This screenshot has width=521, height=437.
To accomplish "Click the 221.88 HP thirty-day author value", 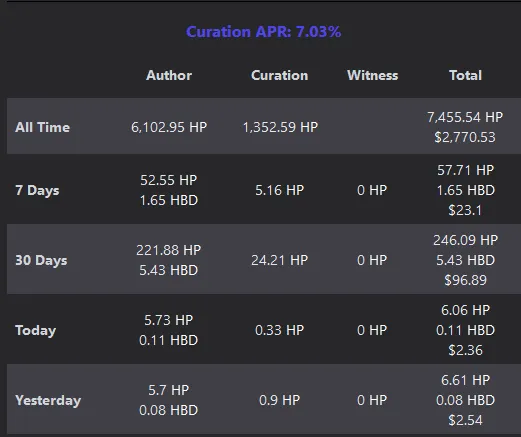I will point(168,250).
